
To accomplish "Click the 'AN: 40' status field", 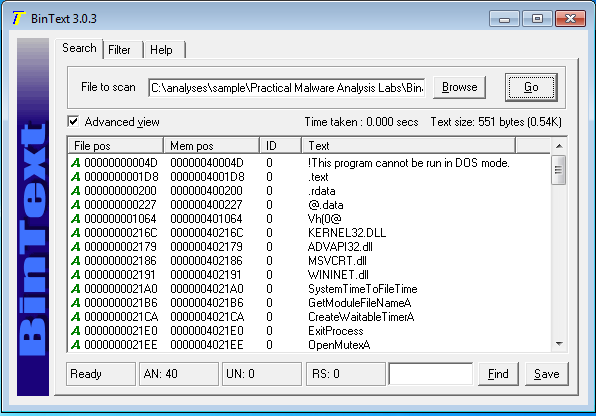I will 179,374.
